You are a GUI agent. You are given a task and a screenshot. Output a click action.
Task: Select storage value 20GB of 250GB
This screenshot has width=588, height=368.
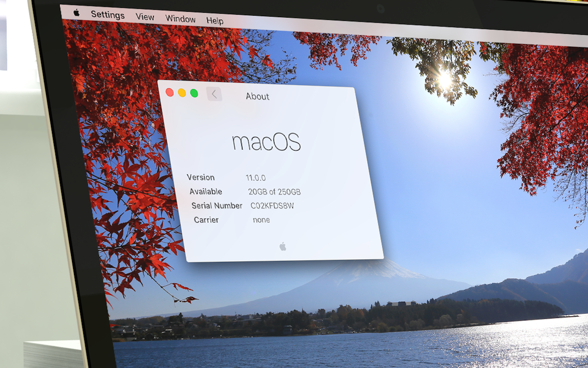[274, 192]
